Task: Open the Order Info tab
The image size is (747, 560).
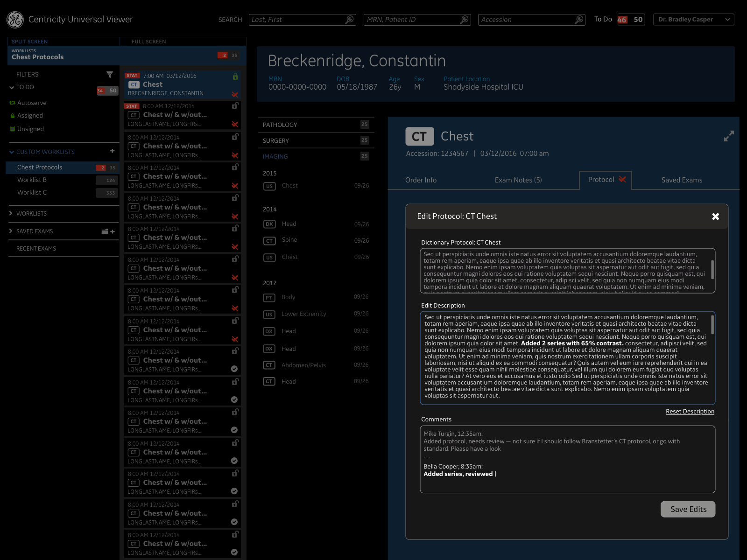Action: [421, 180]
